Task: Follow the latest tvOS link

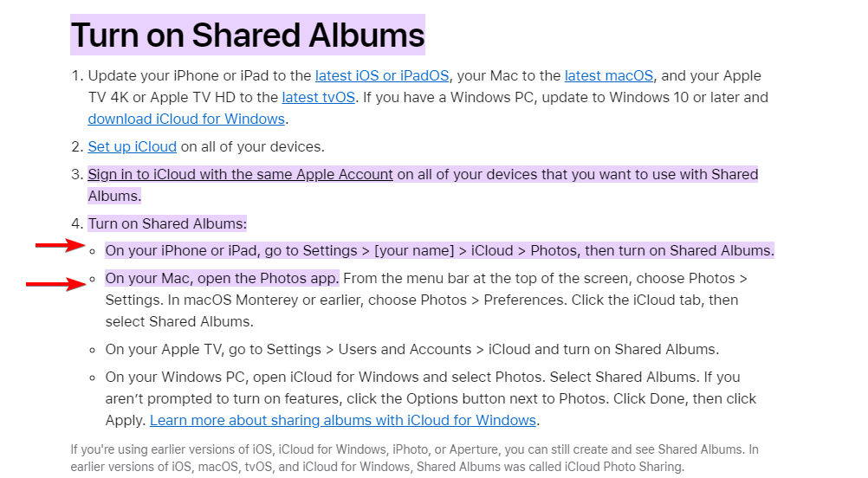Action: [x=318, y=97]
